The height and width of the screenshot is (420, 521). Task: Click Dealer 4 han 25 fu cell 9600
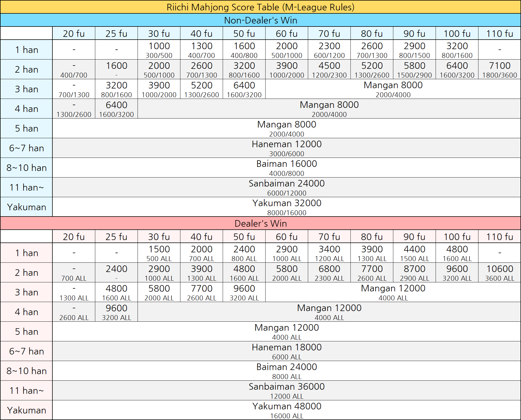point(116,312)
